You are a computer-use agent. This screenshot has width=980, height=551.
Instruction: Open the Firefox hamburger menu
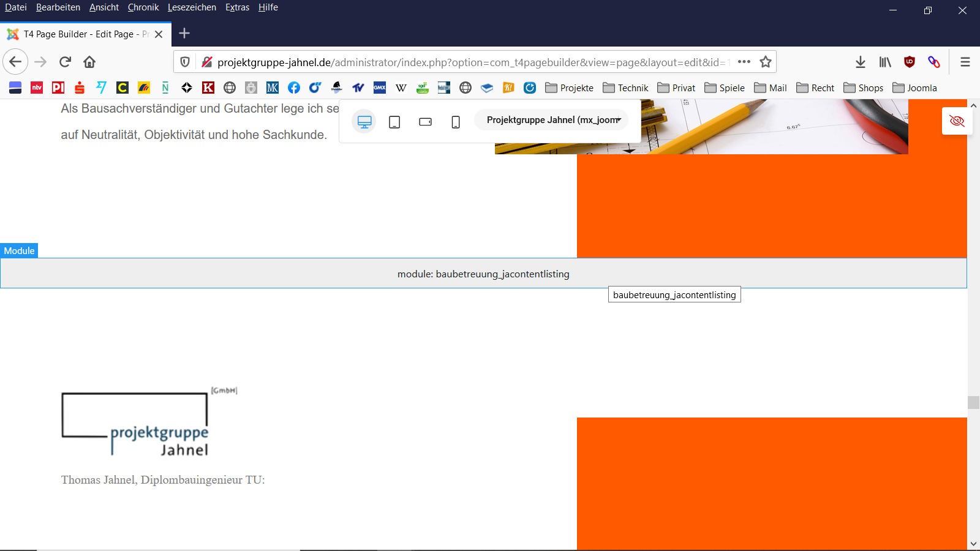[x=965, y=62]
